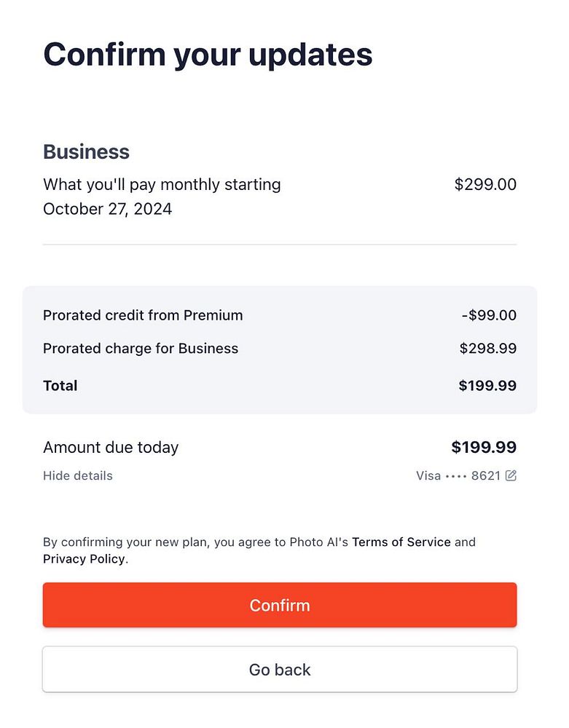Collapse the breakdown via Hide details

(78, 476)
